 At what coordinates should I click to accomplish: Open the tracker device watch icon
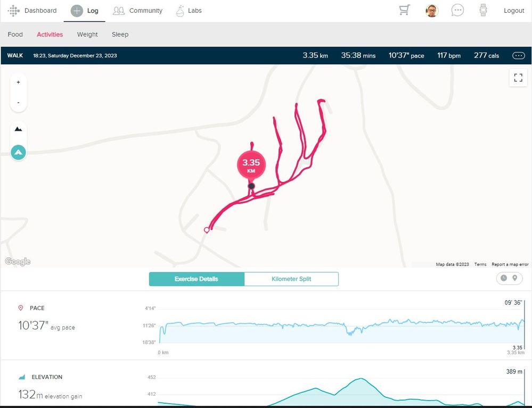pyautogui.click(x=484, y=11)
